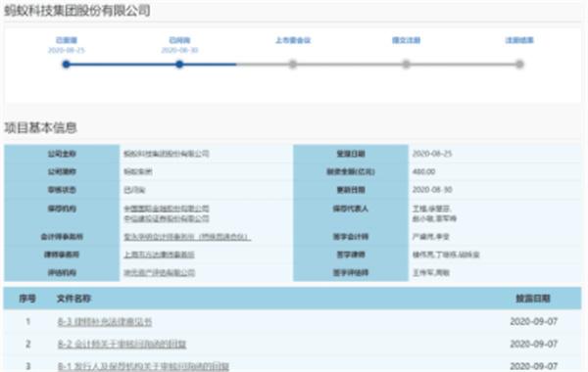Click the 注册结果 step label
Screen dimensions: 588x372
pos(519,40)
